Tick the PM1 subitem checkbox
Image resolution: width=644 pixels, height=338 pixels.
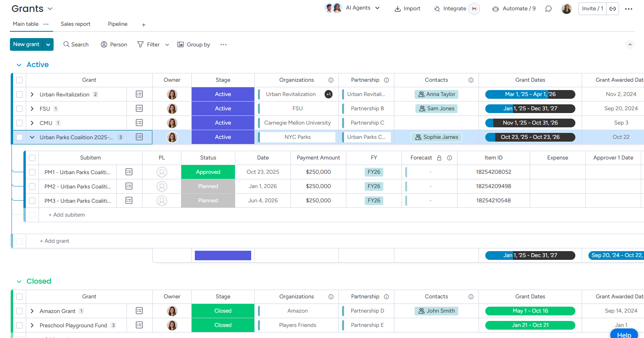32,172
